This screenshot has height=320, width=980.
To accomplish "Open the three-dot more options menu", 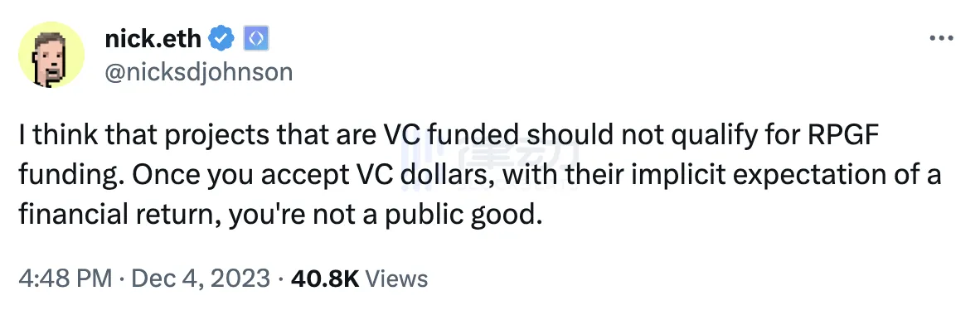I will [x=941, y=39].
